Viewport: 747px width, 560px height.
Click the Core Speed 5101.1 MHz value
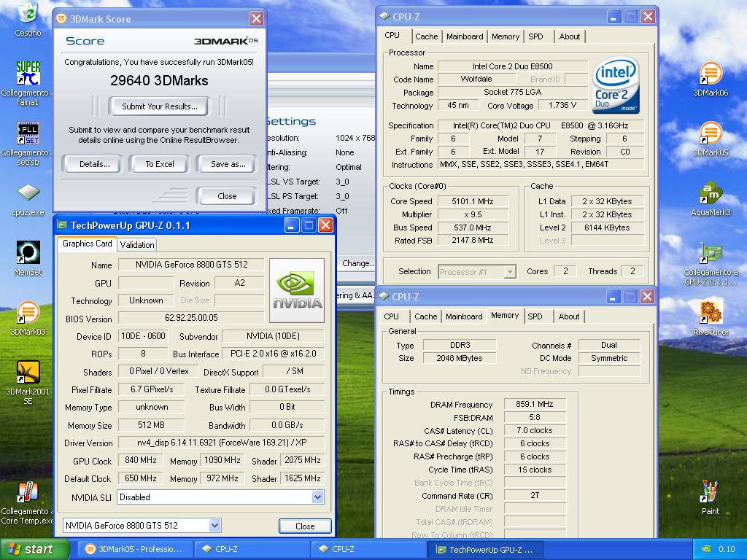click(473, 201)
